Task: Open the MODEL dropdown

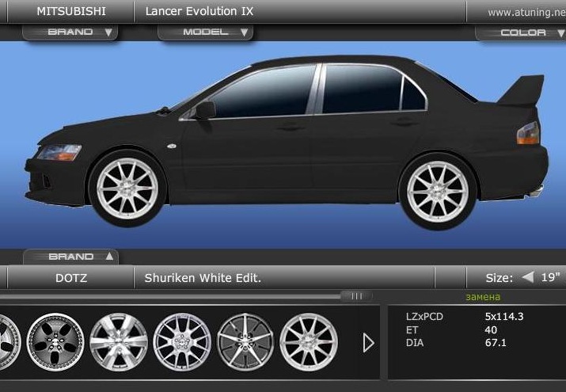Action: pyautogui.click(x=205, y=32)
